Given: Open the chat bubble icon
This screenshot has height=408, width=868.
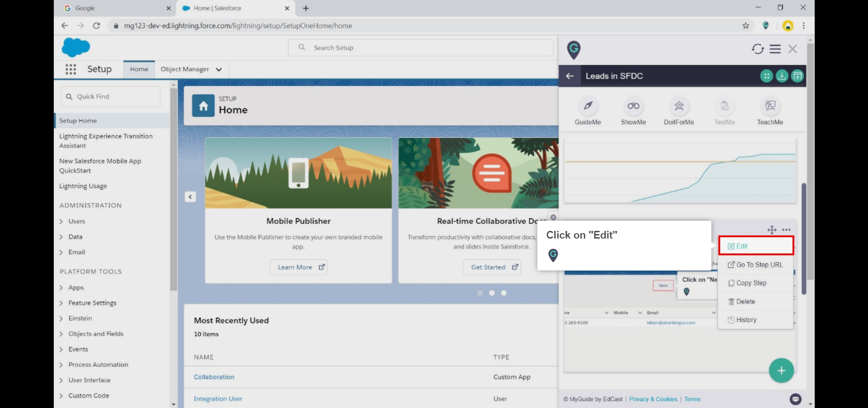Looking at the screenshot, I should pos(796,399).
